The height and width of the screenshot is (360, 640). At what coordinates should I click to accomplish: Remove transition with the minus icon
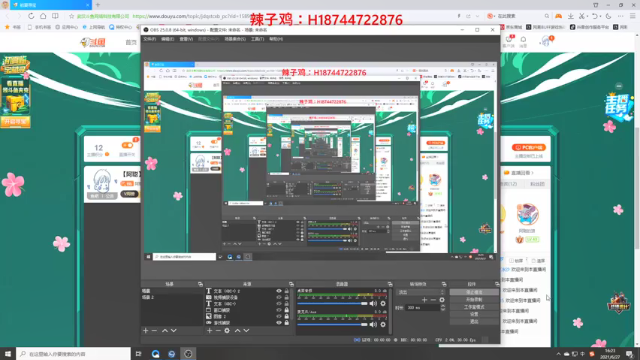coord(433,300)
